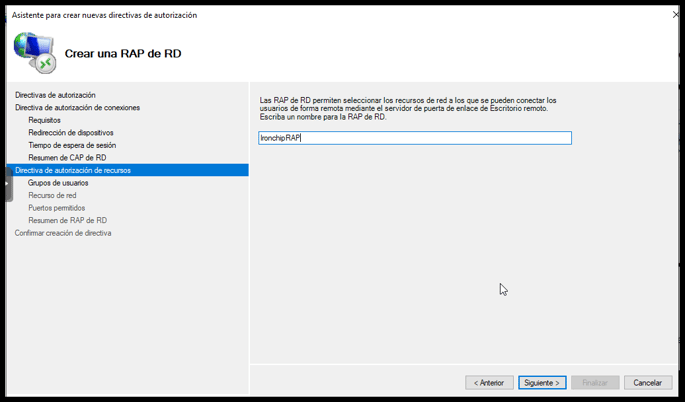Open Resumen de CAP de RD
This screenshot has height=402, width=685.
pyautogui.click(x=67, y=158)
